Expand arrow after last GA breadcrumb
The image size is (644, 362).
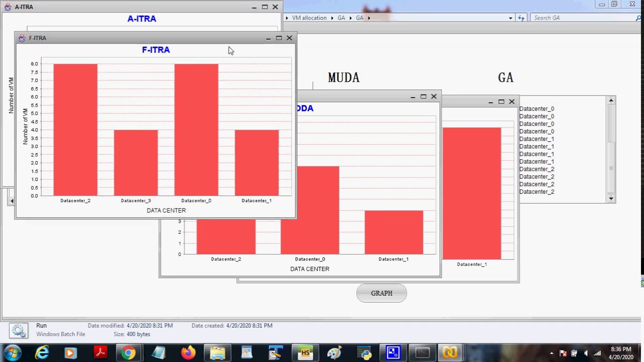(x=369, y=18)
